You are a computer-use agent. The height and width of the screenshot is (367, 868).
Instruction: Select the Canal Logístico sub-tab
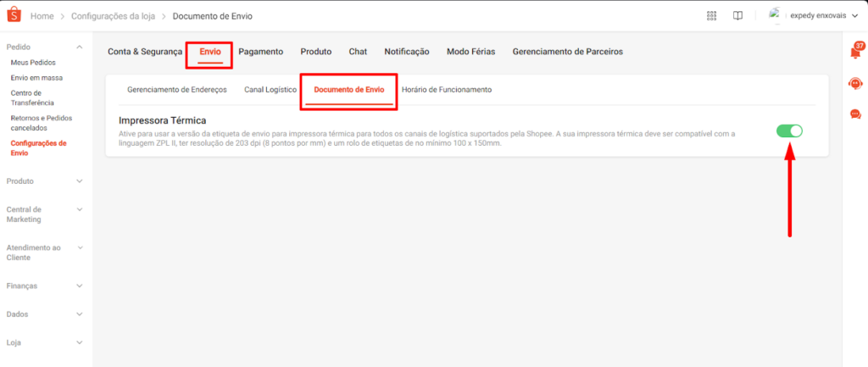coord(270,90)
